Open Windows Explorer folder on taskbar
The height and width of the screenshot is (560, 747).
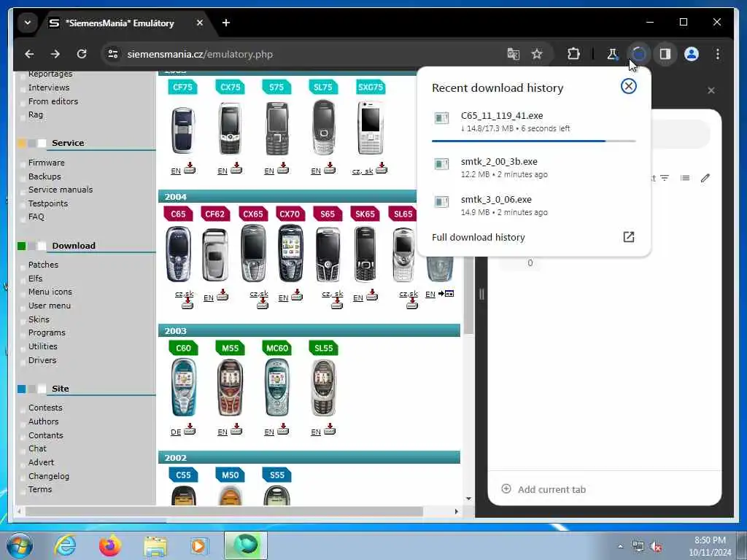tap(155, 545)
